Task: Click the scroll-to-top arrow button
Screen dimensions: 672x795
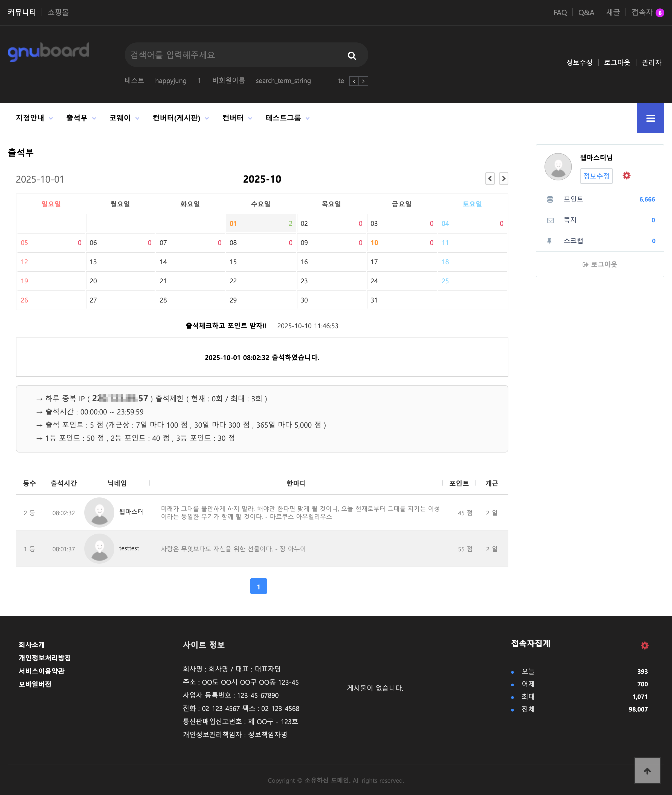Action: click(x=647, y=771)
